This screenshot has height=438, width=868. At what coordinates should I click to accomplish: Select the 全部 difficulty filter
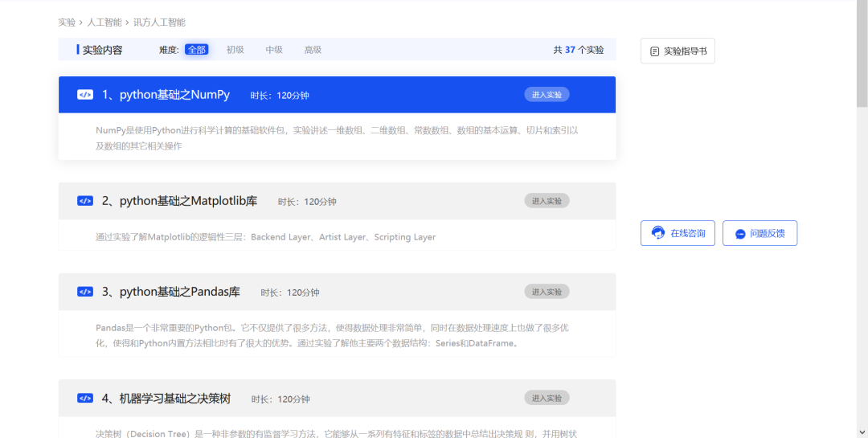[x=196, y=50]
